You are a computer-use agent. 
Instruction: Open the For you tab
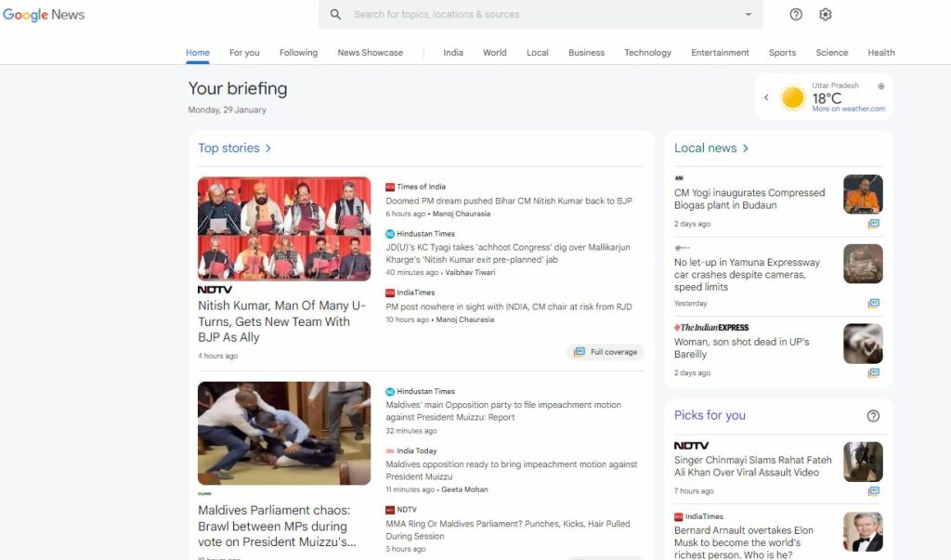[244, 53]
